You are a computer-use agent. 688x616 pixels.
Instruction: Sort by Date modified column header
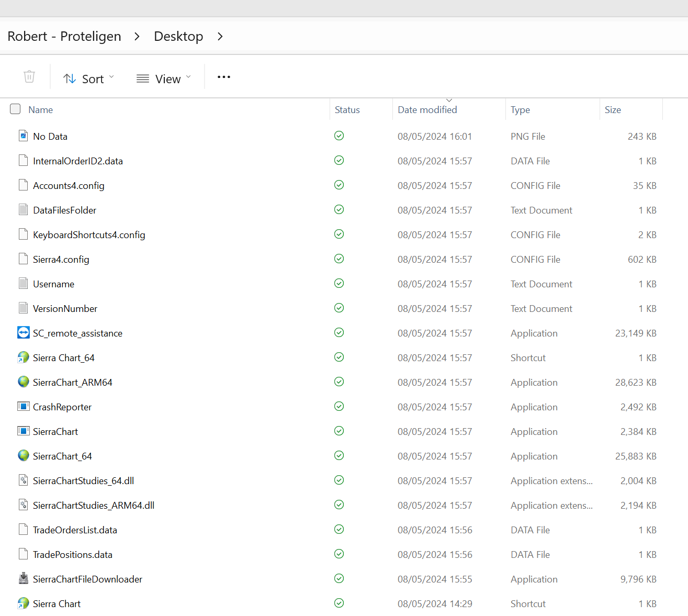coord(427,110)
